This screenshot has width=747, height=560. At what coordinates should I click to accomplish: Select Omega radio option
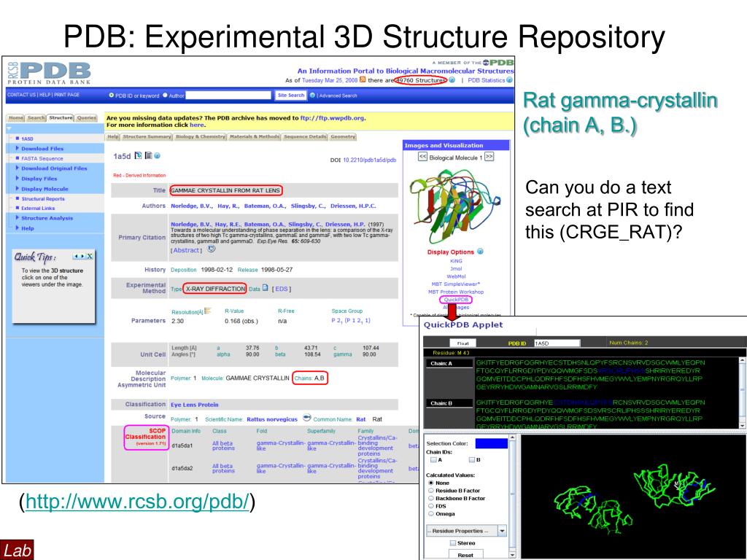[431, 514]
